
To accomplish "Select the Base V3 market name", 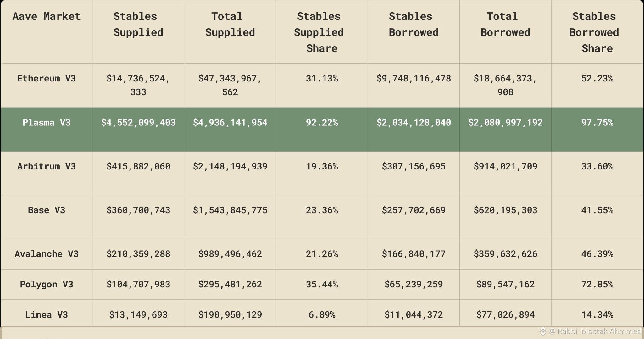I will (47, 210).
